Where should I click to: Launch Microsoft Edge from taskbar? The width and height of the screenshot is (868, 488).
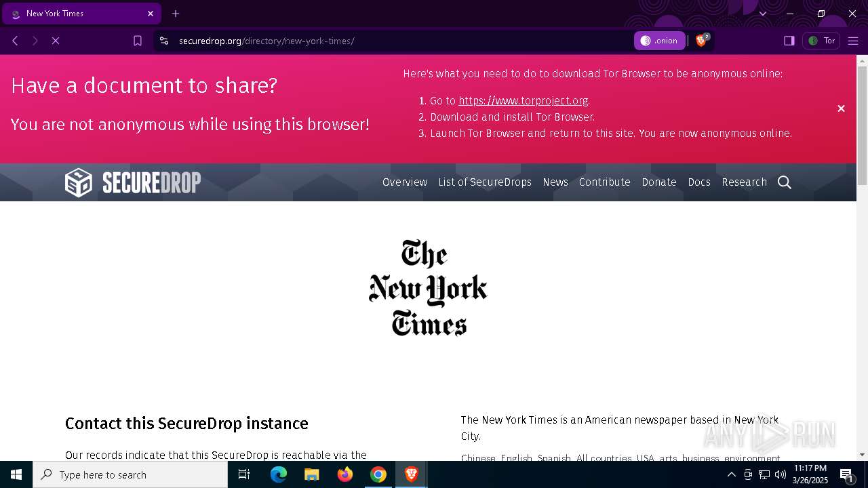(x=279, y=474)
